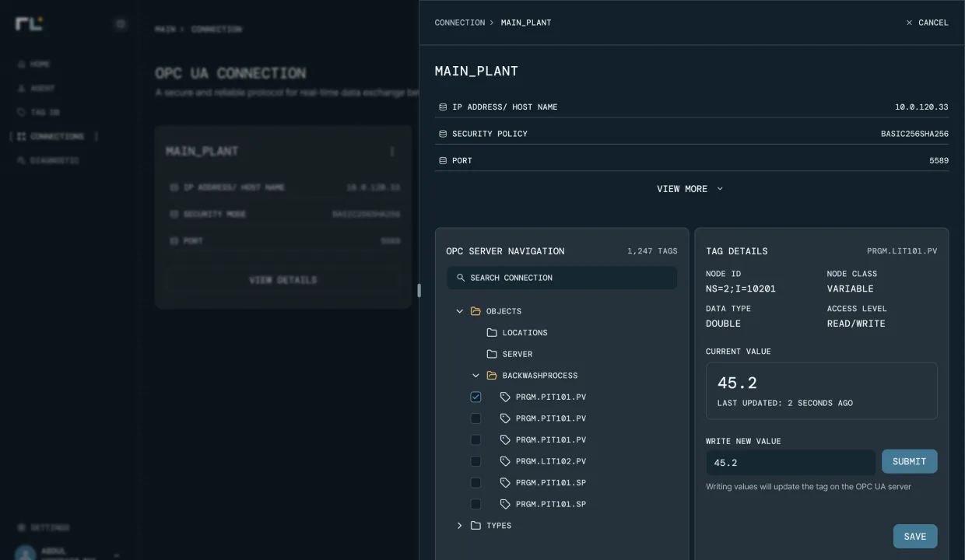Click the MAIN_PLANT panel title
The width and height of the screenshot is (965, 560).
pos(476,72)
